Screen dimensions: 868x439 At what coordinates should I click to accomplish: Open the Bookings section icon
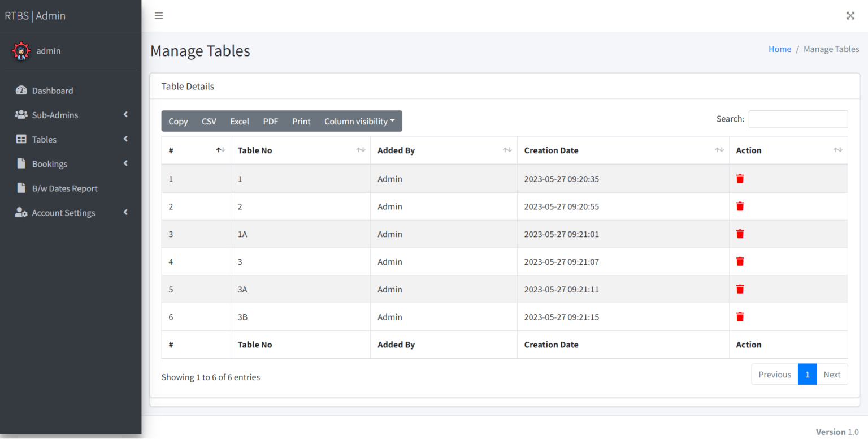tap(21, 163)
